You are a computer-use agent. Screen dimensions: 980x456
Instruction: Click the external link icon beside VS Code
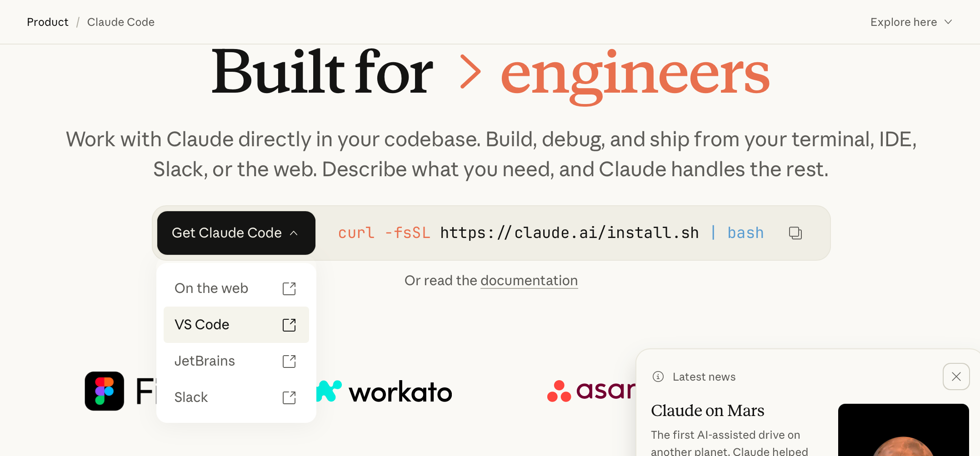click(289, 325)
